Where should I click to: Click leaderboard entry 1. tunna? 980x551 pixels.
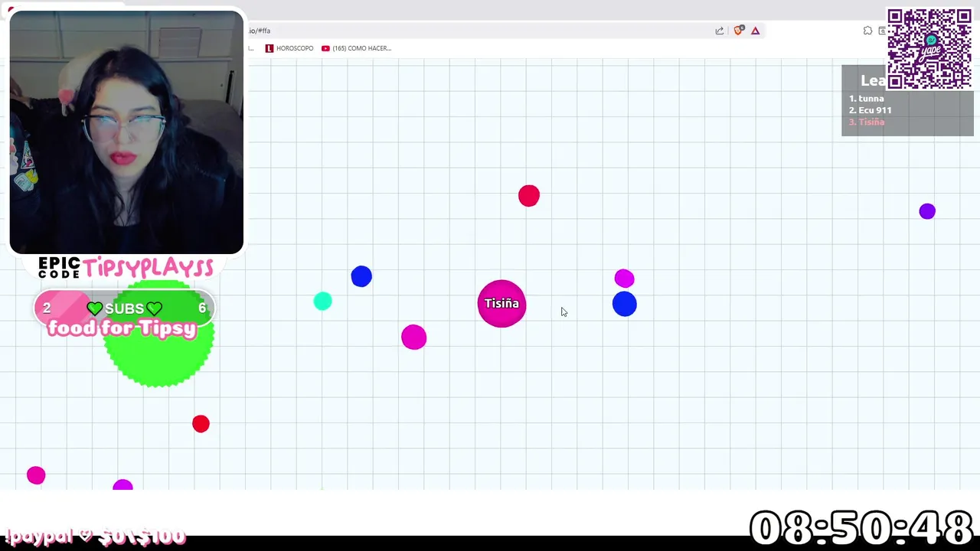866,99
